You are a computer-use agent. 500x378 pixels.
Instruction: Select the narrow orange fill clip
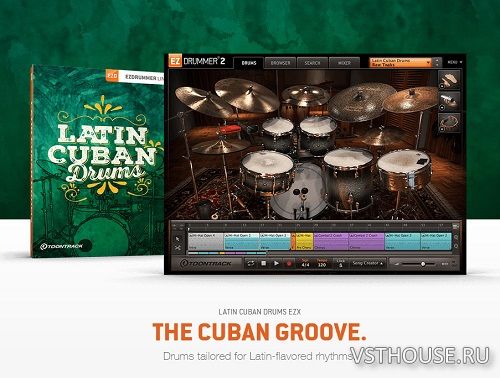(293, 241)
